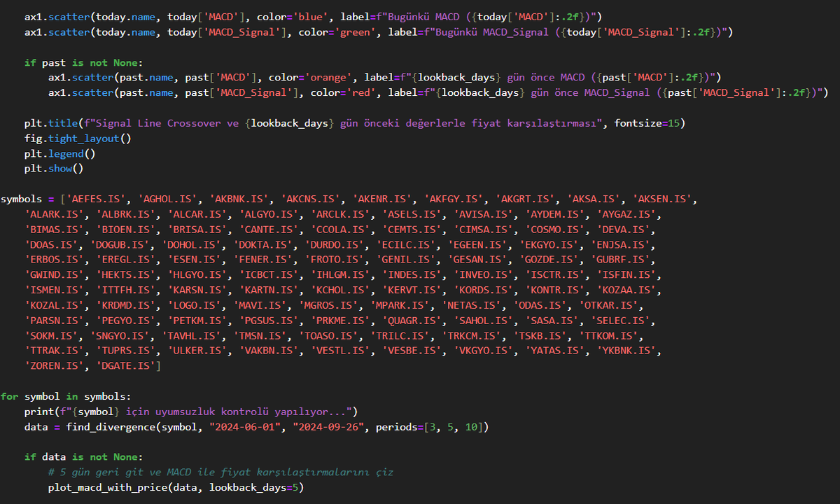Click the plt.show() call

click(54, 169)
